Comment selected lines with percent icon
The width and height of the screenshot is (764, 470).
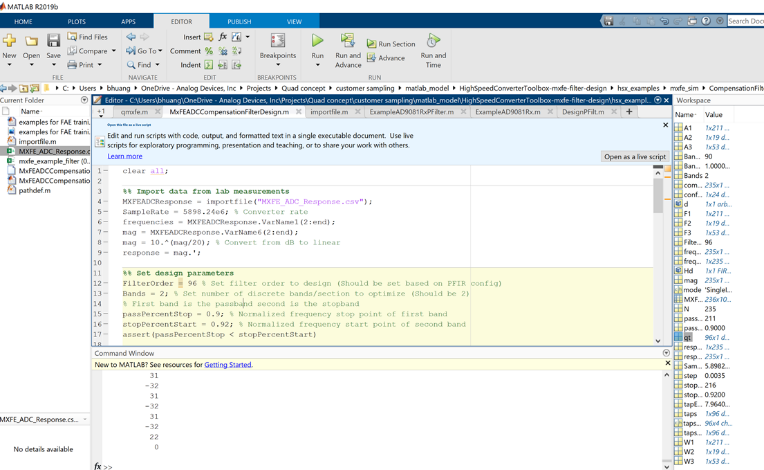209,51
